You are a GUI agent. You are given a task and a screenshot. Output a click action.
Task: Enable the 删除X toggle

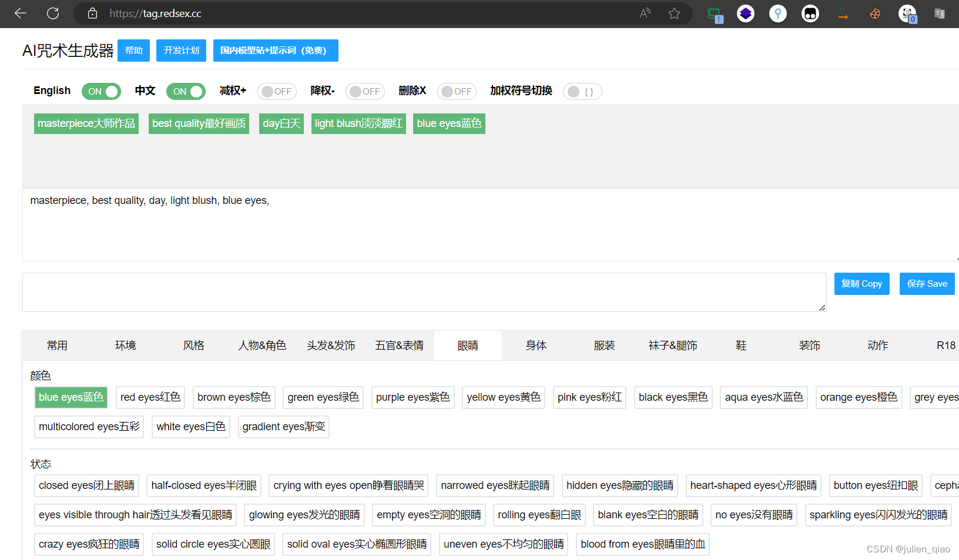tap(457, 91)
